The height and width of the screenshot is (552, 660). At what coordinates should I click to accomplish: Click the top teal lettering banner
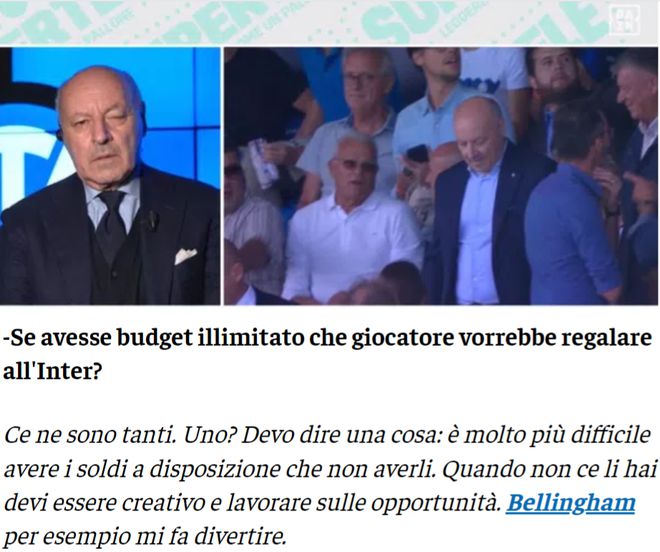(x=330, y=22)
